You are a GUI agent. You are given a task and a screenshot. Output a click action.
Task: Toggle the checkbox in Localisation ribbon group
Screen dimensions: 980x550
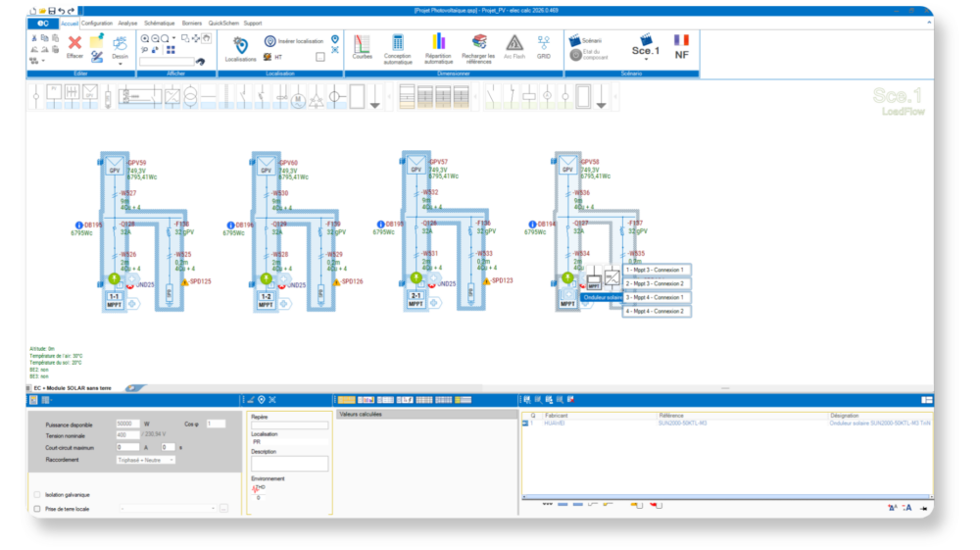pyautogui.click(x=320, y=57)
